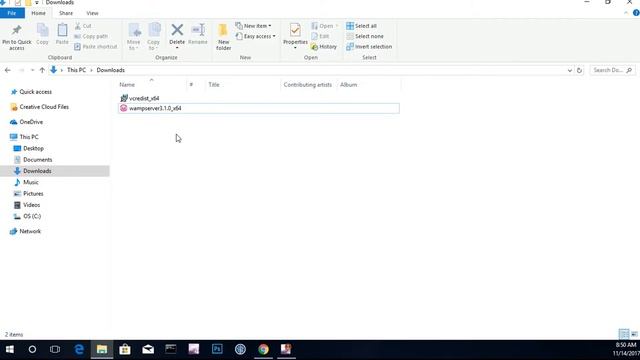Click the Paste ribbon icon
The image size is (640, 360).
[62, 30]
